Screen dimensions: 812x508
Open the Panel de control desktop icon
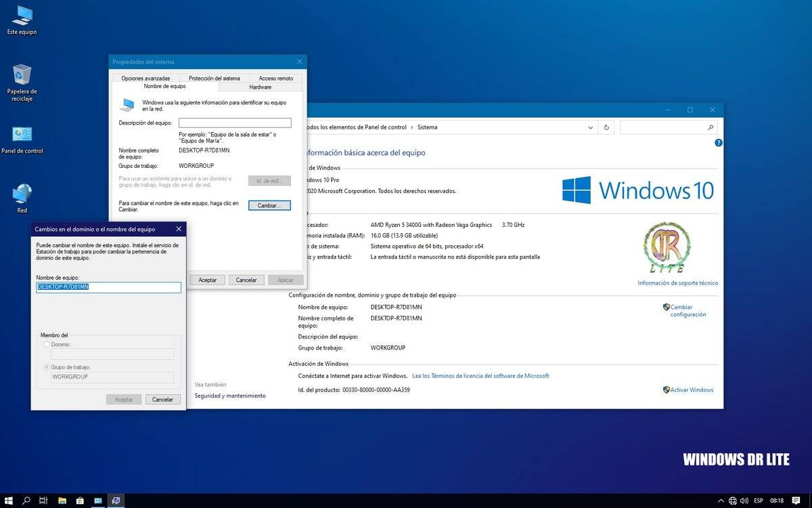22,139
